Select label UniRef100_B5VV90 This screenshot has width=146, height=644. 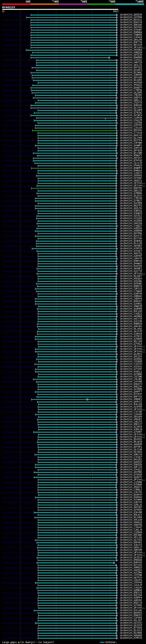coord(131,130)
